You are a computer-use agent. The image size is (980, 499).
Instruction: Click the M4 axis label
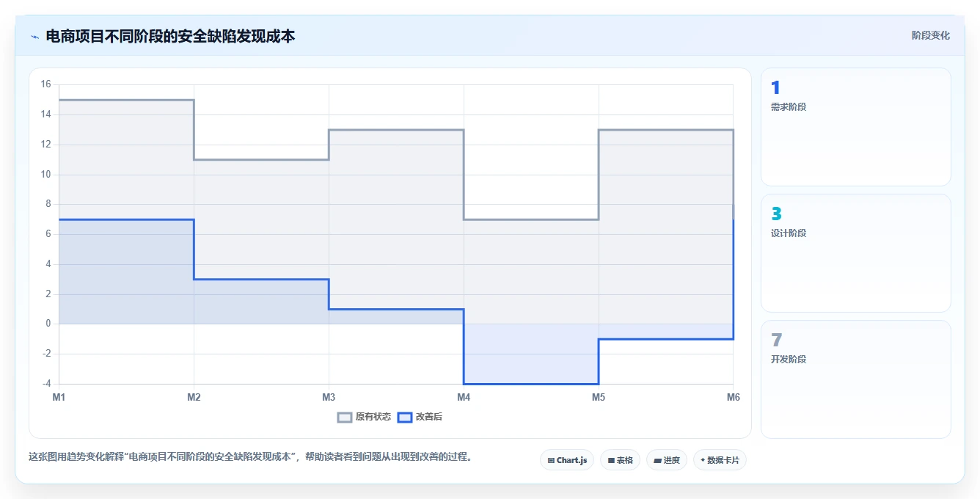[464, 397]
